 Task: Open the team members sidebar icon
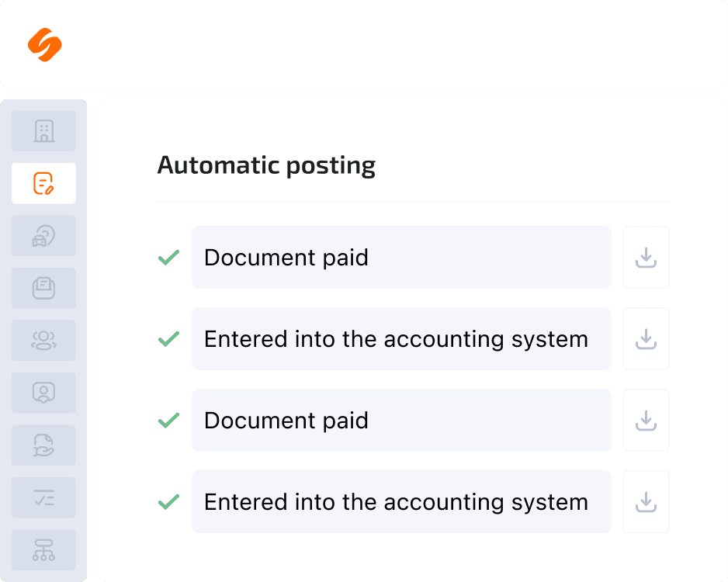point(43,341)
